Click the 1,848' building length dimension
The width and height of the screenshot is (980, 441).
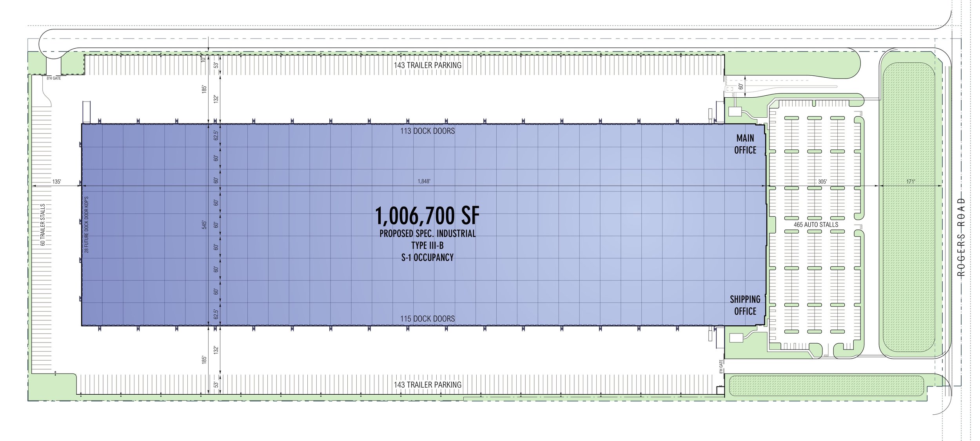click(424, 182)
